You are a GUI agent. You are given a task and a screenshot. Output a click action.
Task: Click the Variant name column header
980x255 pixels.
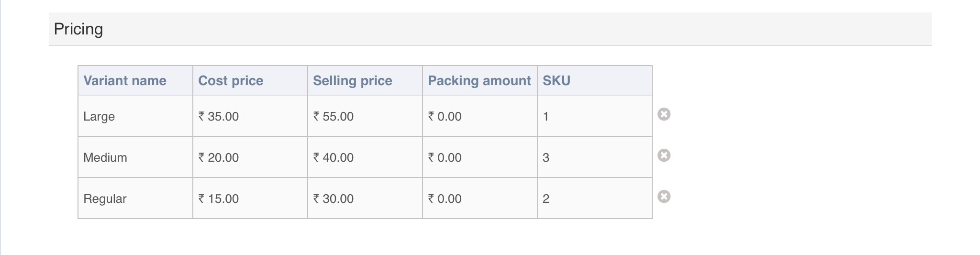tap(125, 80)
